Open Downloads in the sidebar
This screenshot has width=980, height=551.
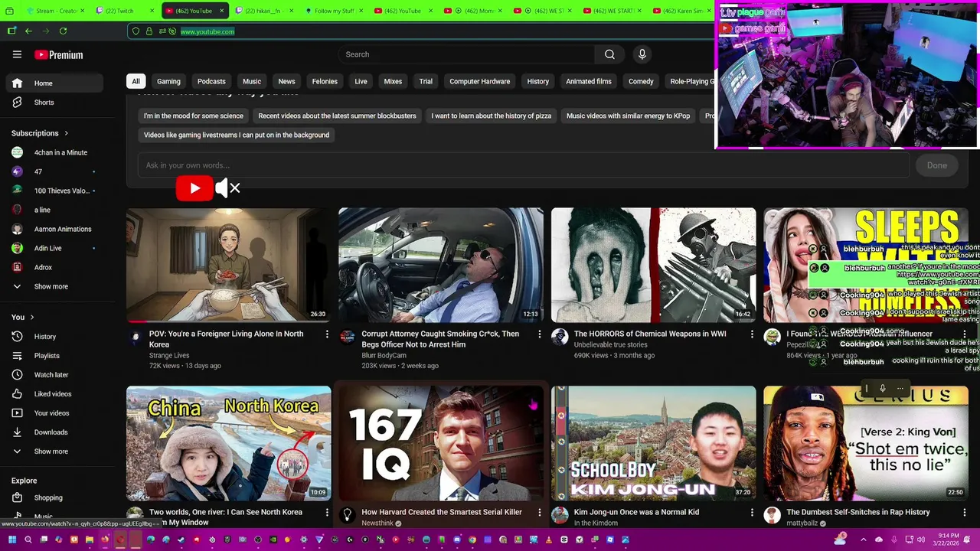pyautogui.click(x=54, y=432)
